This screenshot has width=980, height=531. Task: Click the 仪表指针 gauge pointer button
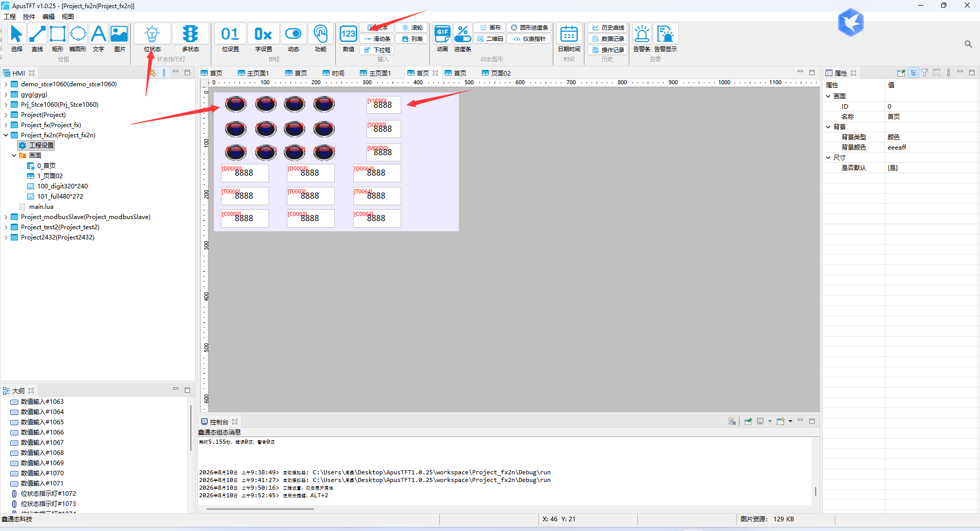pos(529,39)
